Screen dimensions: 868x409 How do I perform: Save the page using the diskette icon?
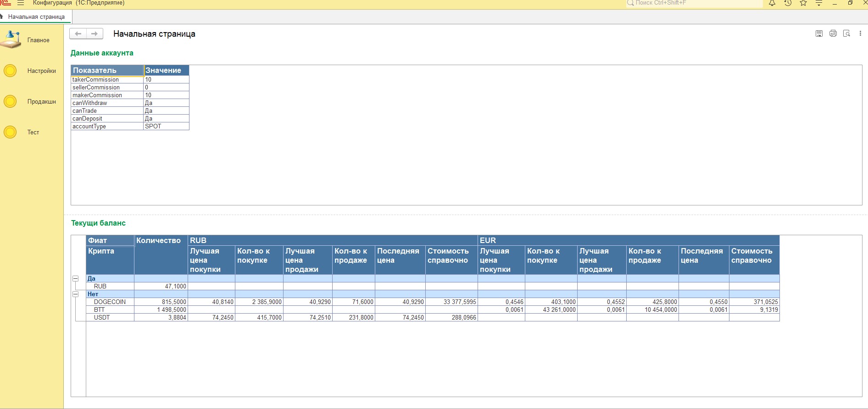click(819, 33)
